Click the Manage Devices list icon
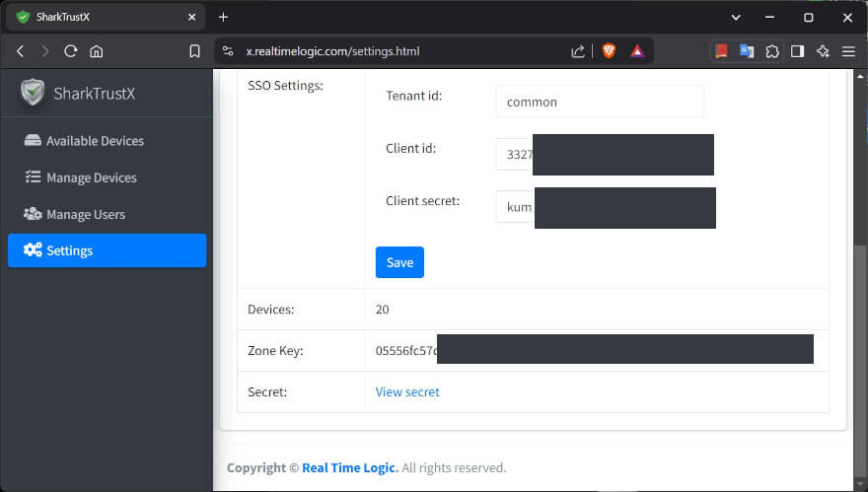868x492 pixels. click(33, 177)
